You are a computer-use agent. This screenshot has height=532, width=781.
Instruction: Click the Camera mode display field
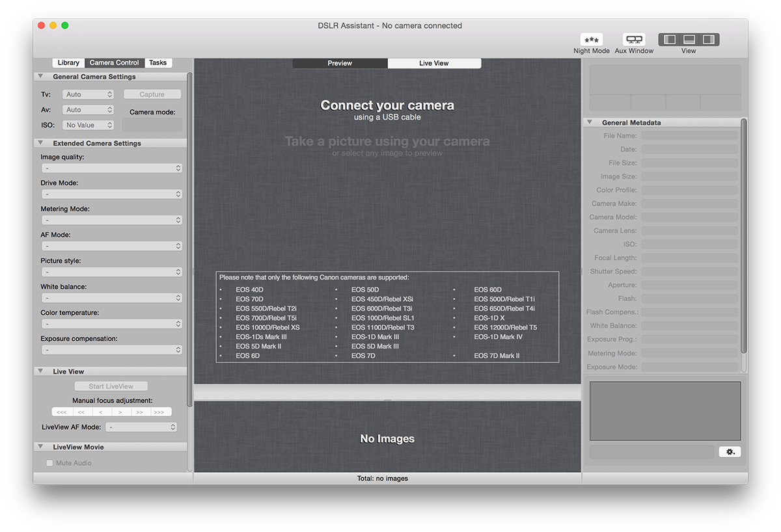pyautogui.click(x=152, y=125)
